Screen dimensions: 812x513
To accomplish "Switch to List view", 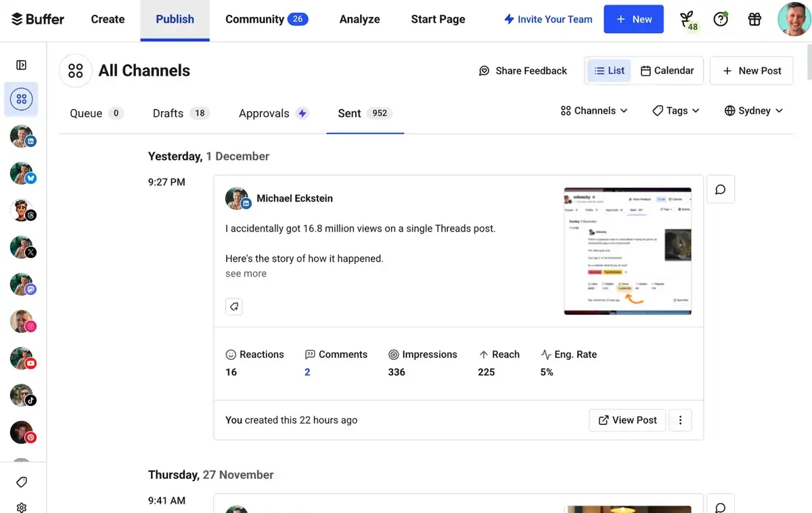I will click(609, 70).
